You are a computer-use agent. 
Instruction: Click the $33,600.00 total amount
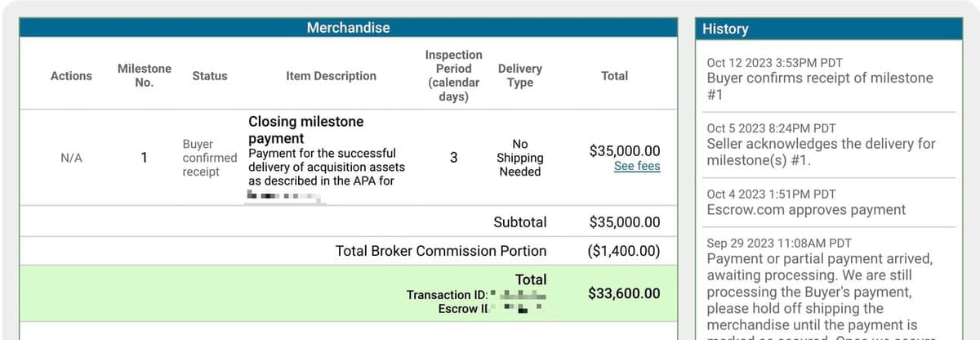[624, 293]
